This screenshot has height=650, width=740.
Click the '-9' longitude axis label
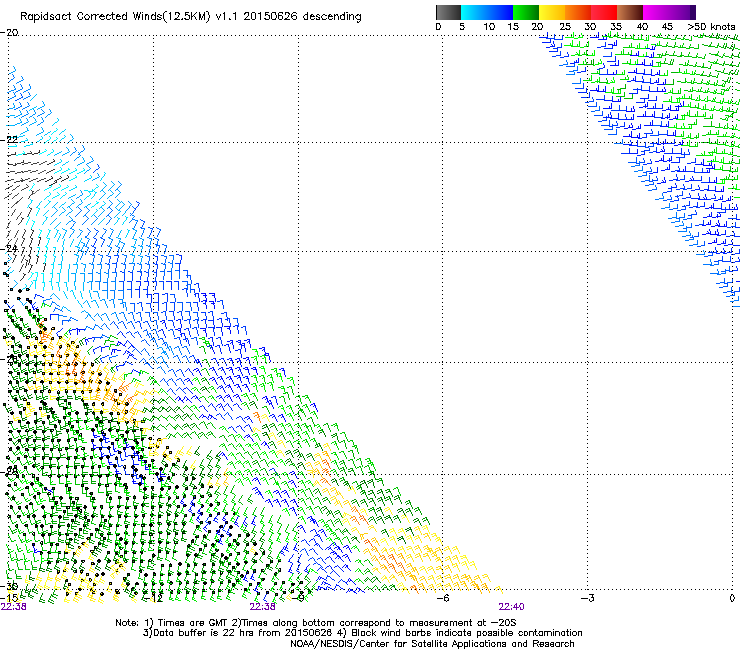coord(298,598)
